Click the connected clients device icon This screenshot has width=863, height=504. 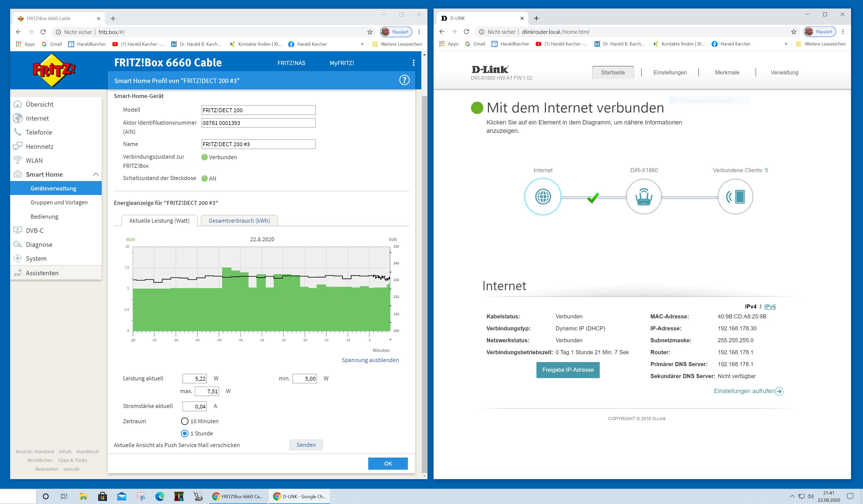(x=735, y=197)
